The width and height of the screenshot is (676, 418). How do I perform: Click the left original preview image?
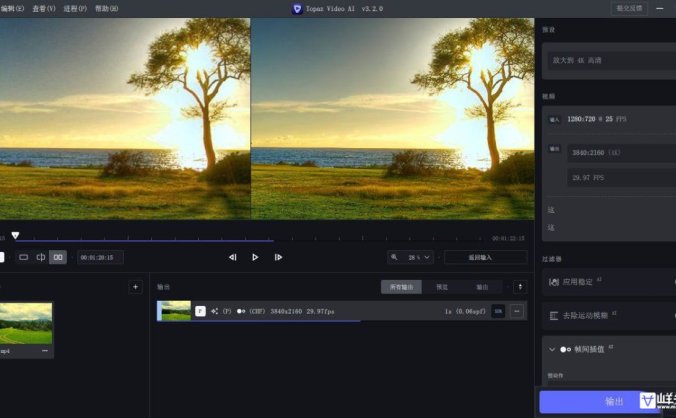pos(125,119)
